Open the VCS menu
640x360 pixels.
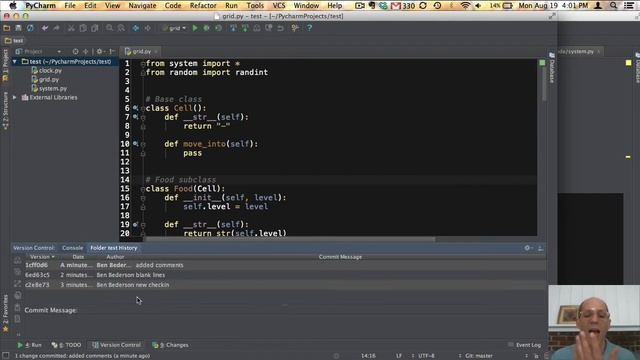click(279, 5)
